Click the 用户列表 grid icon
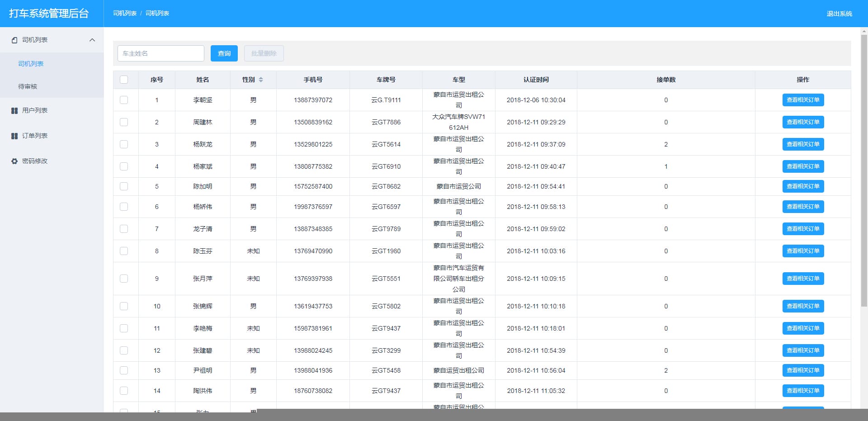Image resolution: width=868 pixels, height=421 pixels. tap(14, 110)
